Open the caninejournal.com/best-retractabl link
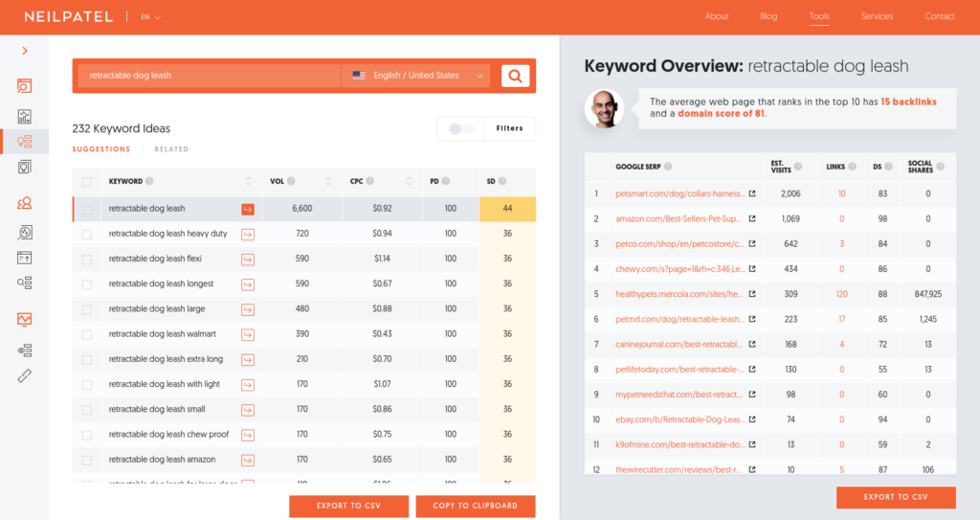Screen dimensions: 980x520 tap(679, 344)
